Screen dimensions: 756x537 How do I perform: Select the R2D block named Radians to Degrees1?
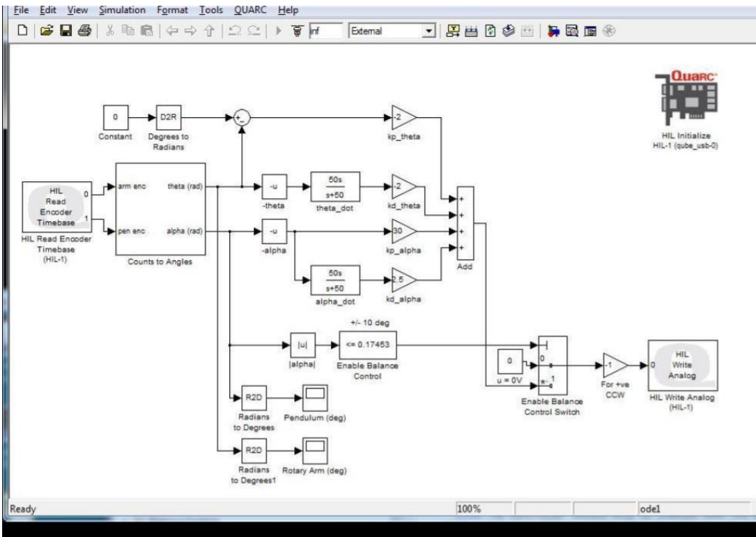[x=254, y=450]
